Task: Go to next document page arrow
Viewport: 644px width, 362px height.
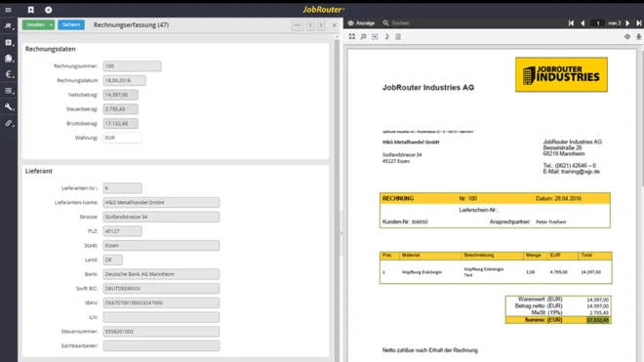Action: 627,23
